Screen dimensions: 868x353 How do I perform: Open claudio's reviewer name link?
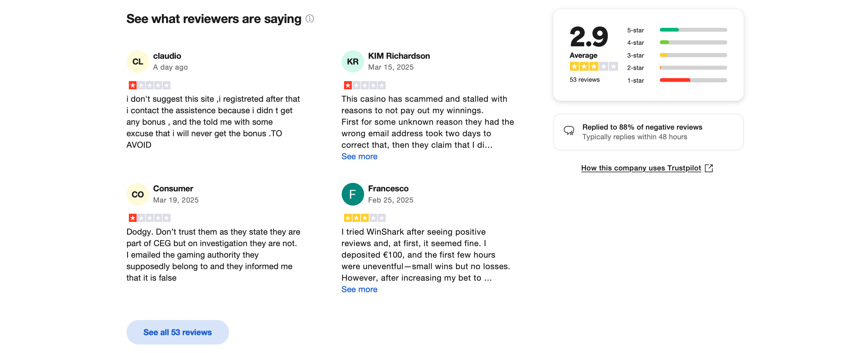tap(167, 56)
